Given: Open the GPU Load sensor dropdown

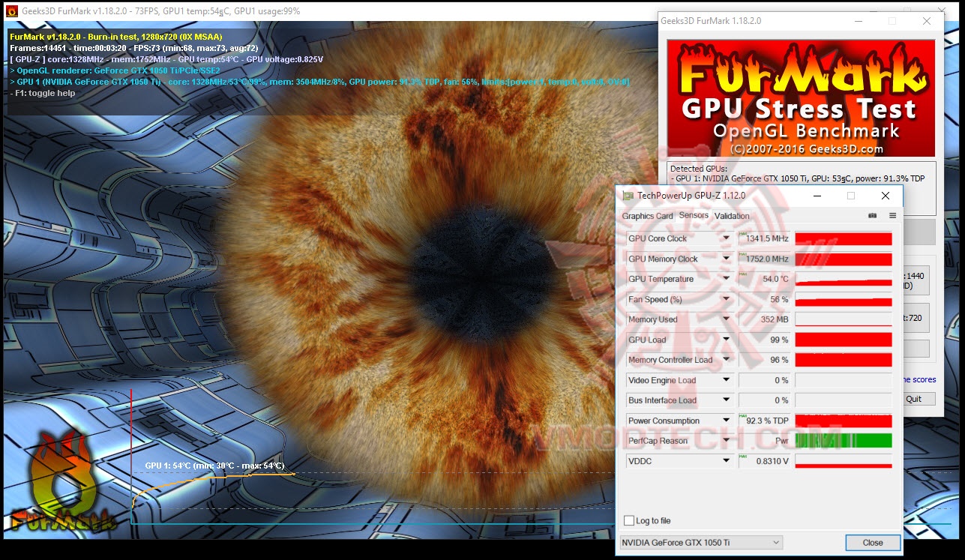Looking at the screenshot, I should (x=726, y=340).
